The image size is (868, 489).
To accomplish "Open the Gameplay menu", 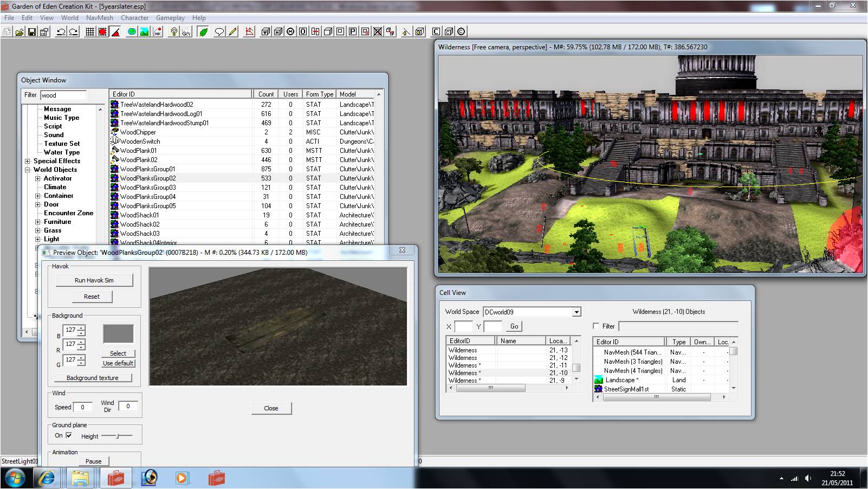I will click(170, 18).
